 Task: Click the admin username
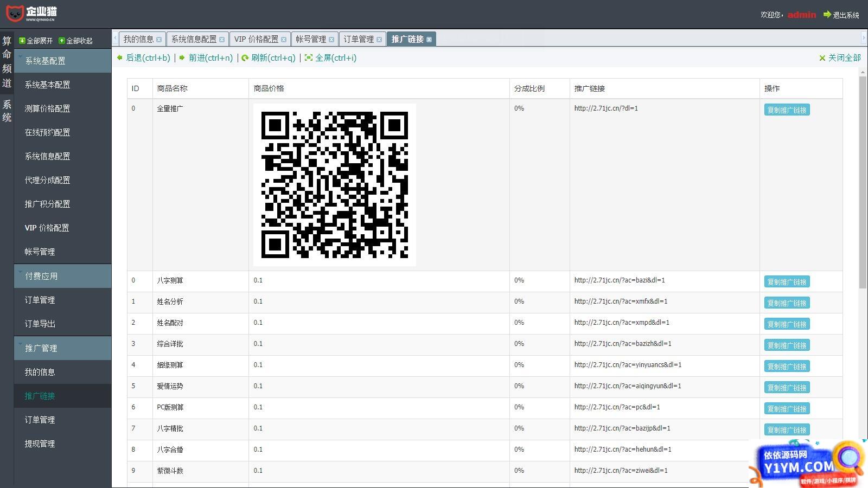(802, 15)
